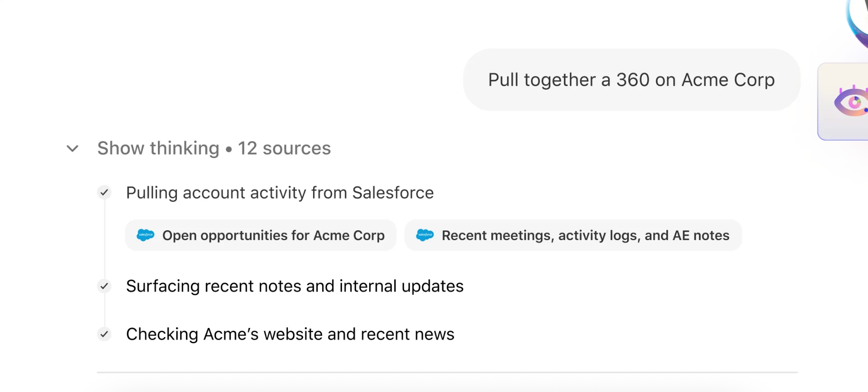Click checkmark beside Surfacing recent notes step
The image size is (868, 392).
pyautogui.click(x=104, y=286)
